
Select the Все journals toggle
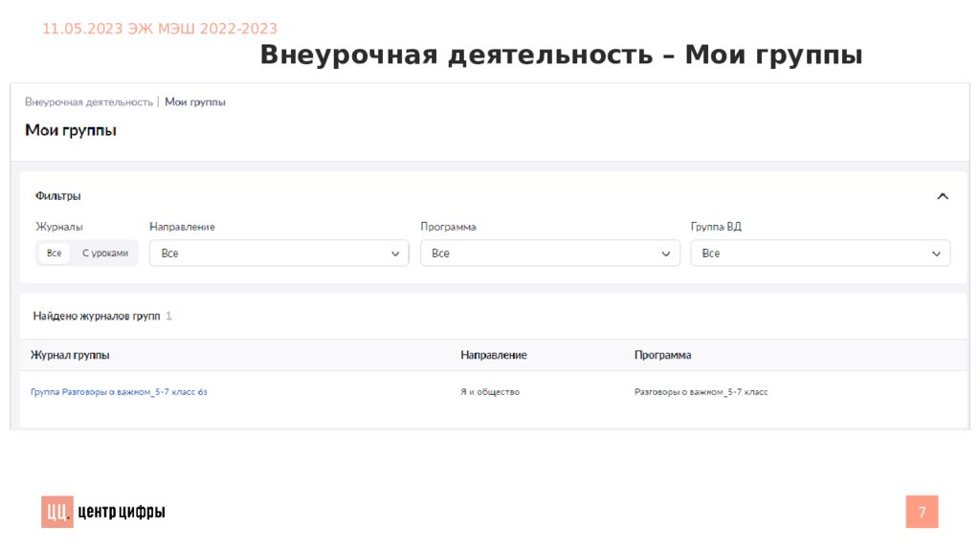55,253
